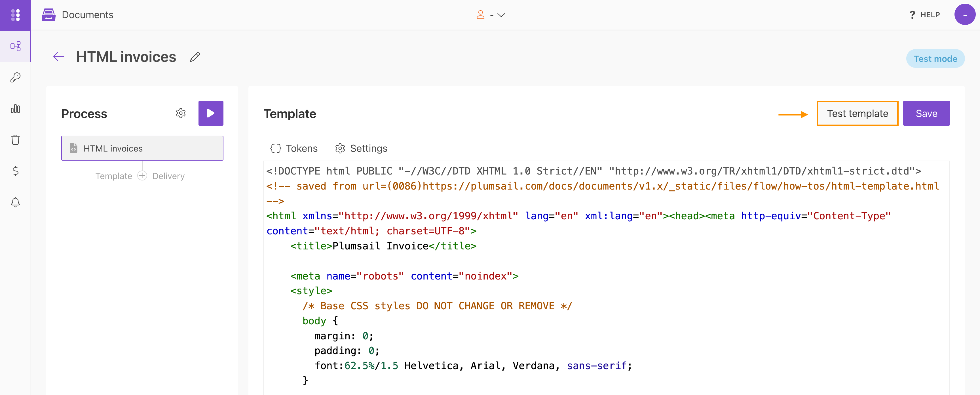Open process settings gear icon
This screenshot has width=980, height=395.
[181, 113]
